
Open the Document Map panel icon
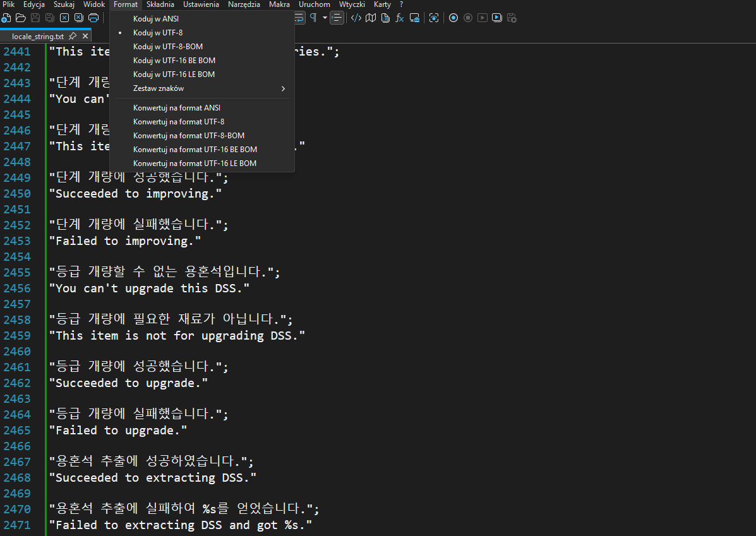[371, 18]
